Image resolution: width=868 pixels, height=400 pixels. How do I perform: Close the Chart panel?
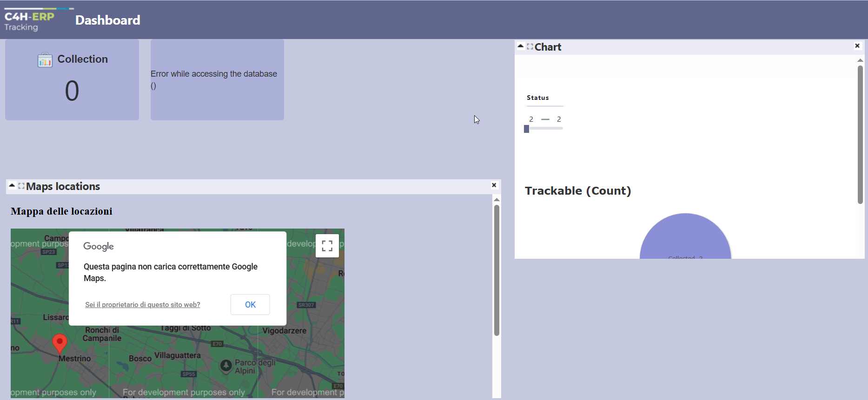[857, 46]
